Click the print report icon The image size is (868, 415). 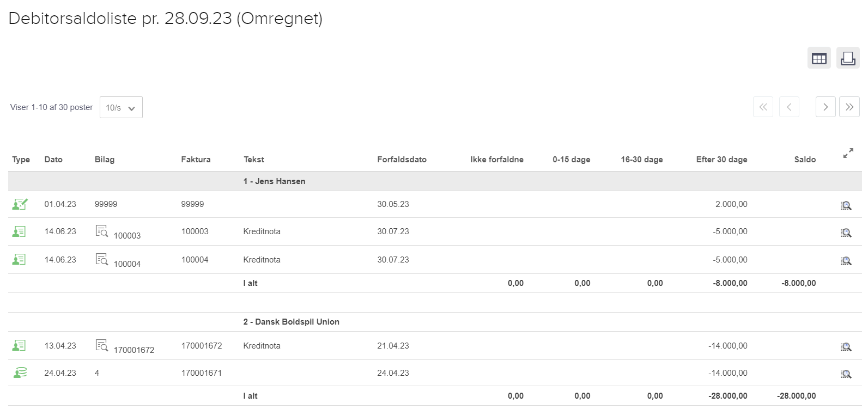click(847, 58)
